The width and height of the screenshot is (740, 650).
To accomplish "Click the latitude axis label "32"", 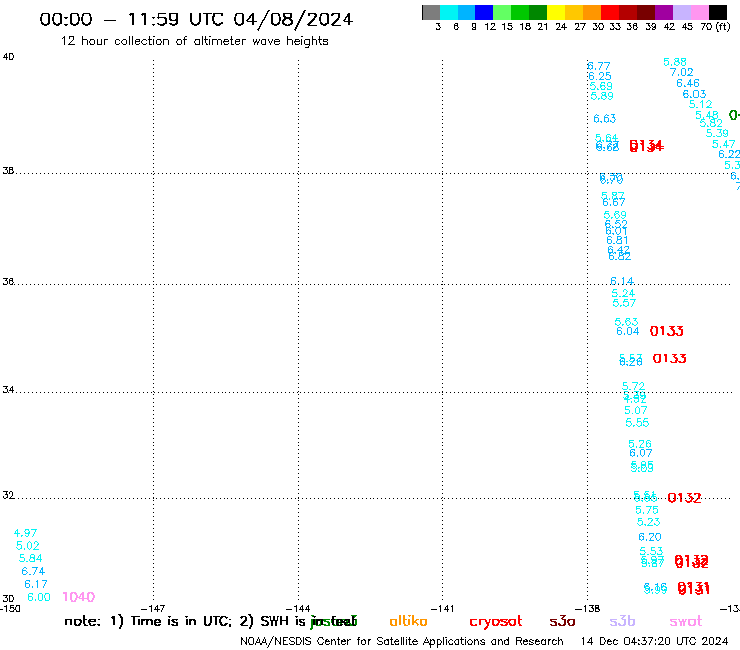I will pos(8,496).
